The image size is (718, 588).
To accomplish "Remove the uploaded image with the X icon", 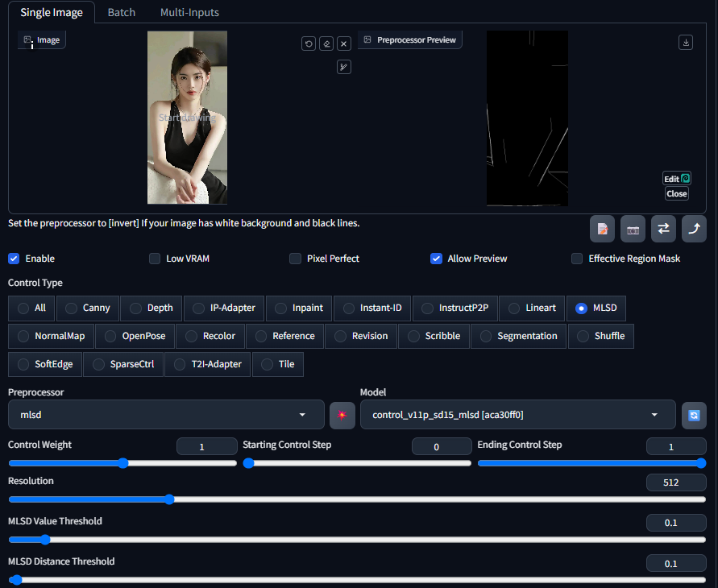I will (x=344, y=43).
